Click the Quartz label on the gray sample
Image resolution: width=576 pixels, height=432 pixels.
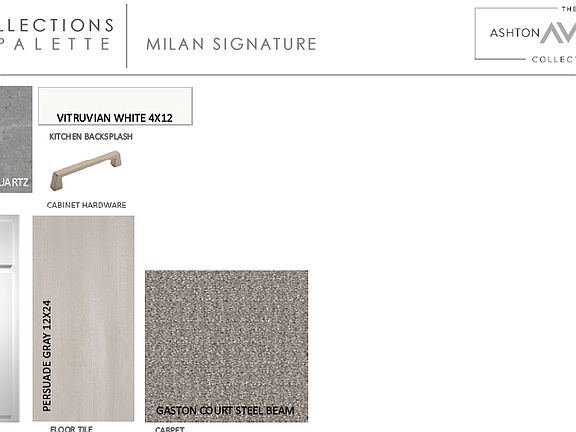point(14,182)
